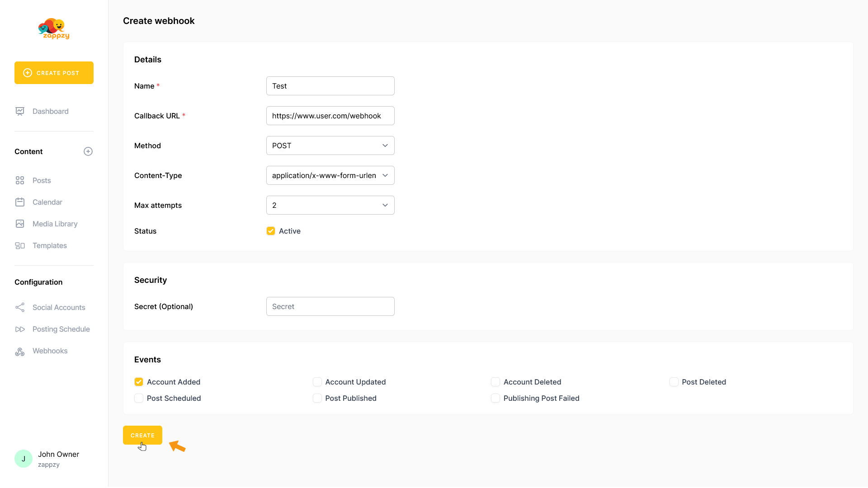868x488 pixels.
Task: Expand the Content-Type dropdown
Action: click(330, 175)
